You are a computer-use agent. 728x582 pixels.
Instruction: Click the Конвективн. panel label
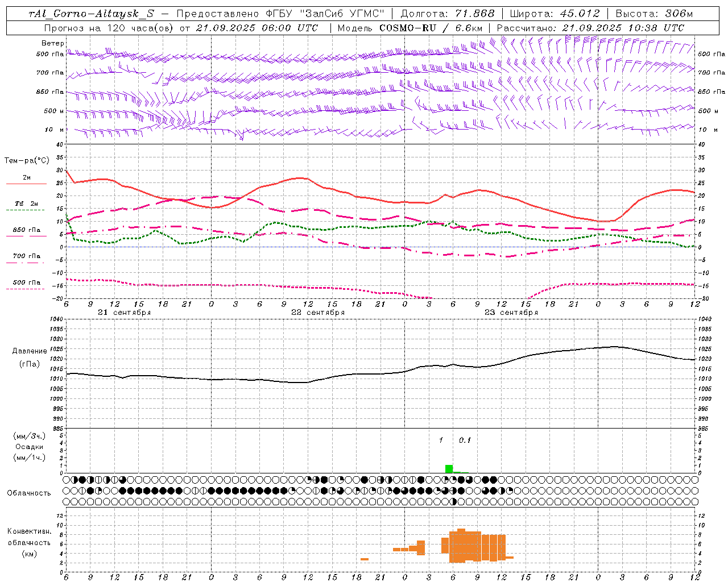29,531
